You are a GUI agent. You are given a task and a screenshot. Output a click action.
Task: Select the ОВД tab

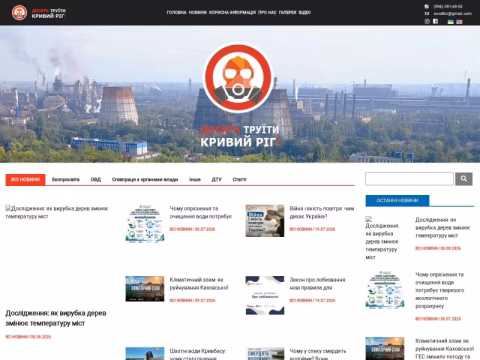point(96,180)
